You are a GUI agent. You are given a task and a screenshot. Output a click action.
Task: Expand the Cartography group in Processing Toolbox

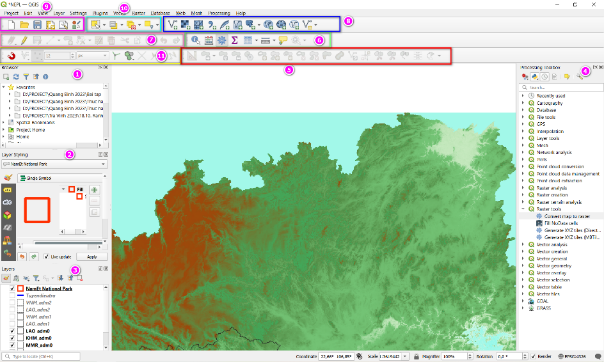(523, 103)
